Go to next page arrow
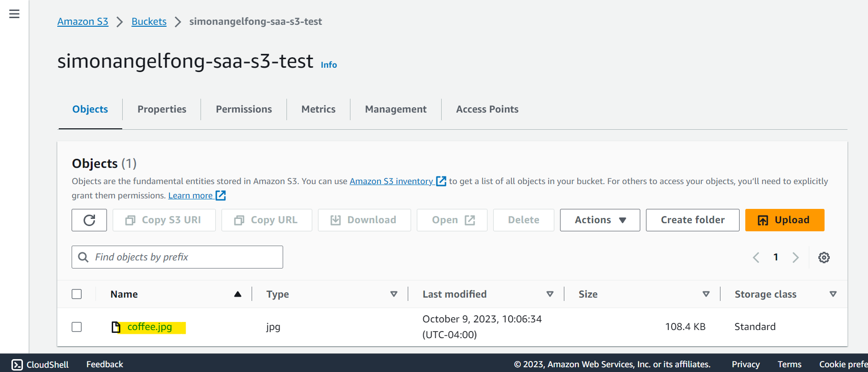 795,258
